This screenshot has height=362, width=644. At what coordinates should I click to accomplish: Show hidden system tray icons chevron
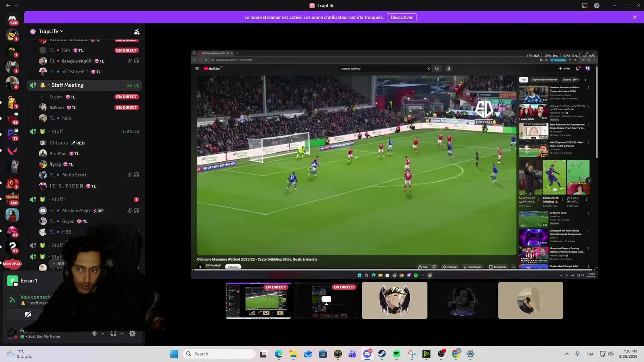(x=566, y=354)
